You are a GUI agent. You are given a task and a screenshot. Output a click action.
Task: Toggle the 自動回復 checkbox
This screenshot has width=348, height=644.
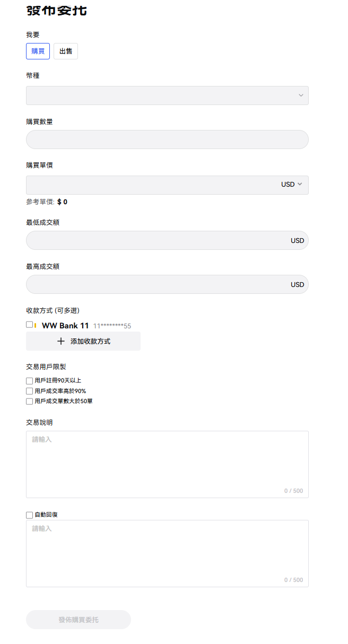29,515
